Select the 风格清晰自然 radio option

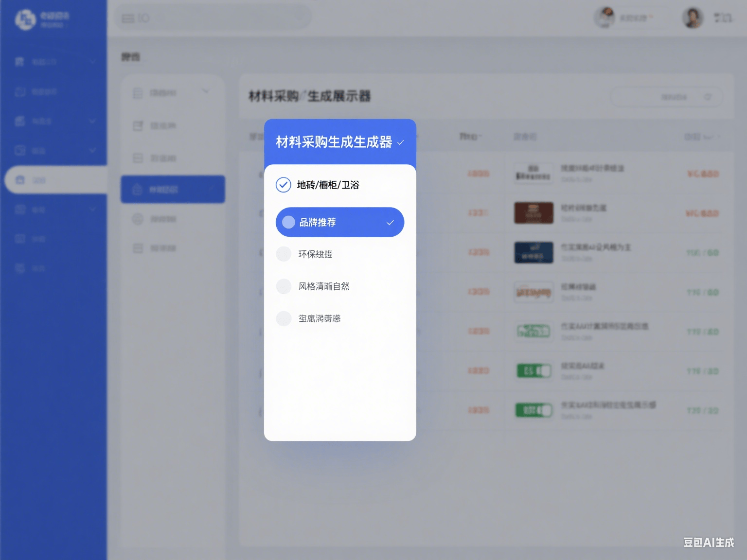(x=284, y=286)
